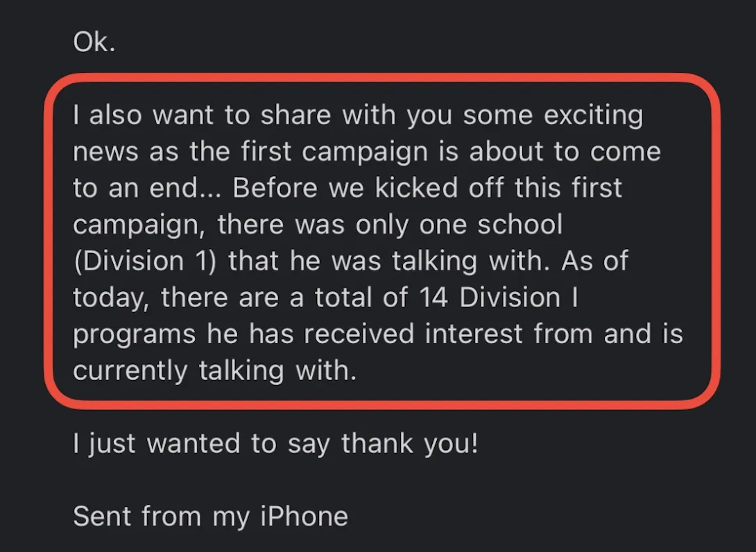Click the word "total" in the paragraph

pos(343,297)
